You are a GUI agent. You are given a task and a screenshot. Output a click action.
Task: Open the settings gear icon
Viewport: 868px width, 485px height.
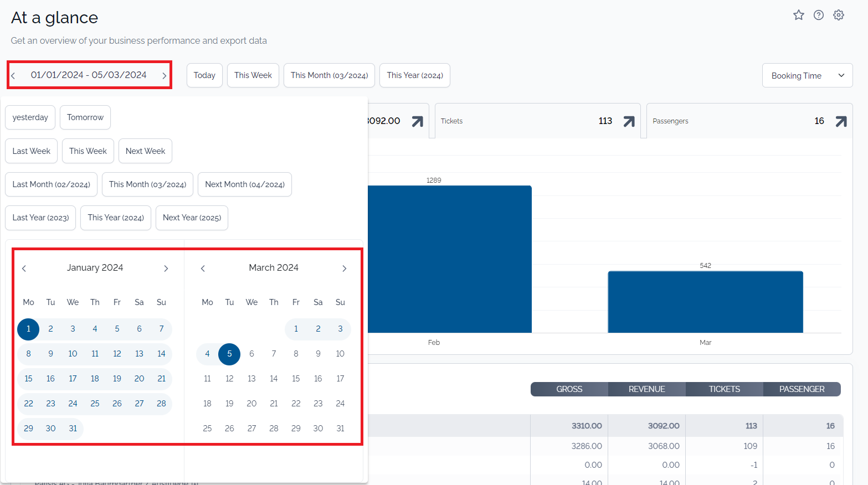coord(838,15)
